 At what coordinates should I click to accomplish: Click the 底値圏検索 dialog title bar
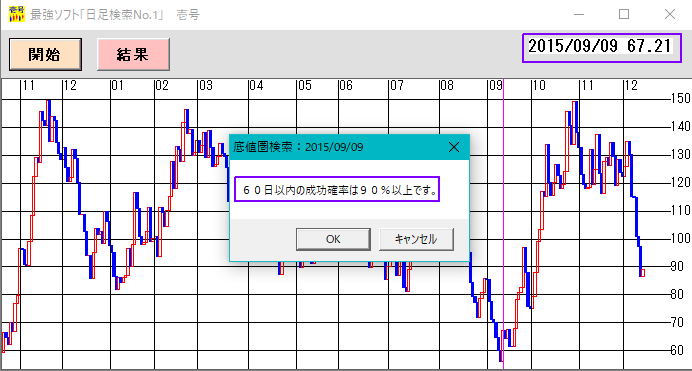click(335, 147)
